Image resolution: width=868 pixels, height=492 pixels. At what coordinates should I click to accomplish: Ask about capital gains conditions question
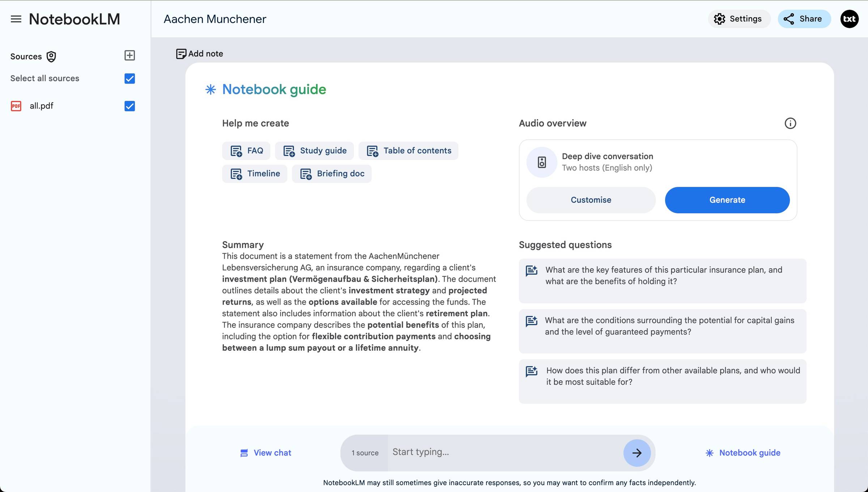pos(663,331)
